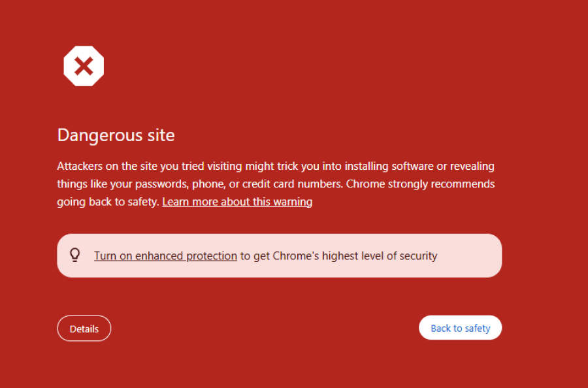Click the lightbulb tip icon
The height and width of the screenshot is (388, 588).
pyautogui.click(x=75, y=255)
